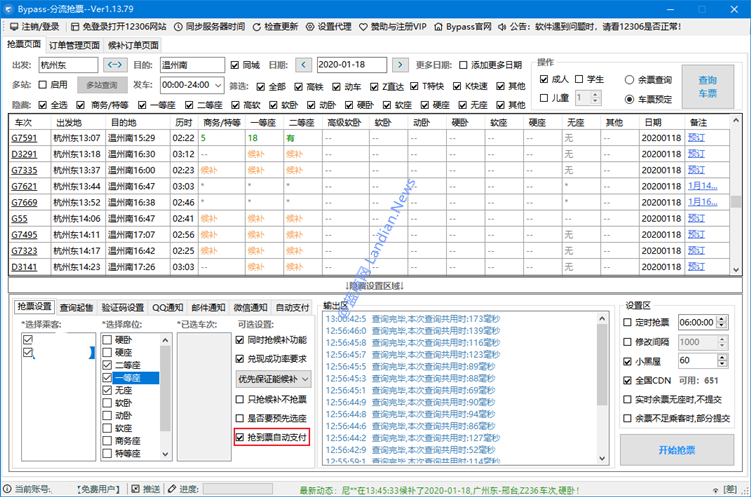Open the QQ通知 settings tab

166,307
